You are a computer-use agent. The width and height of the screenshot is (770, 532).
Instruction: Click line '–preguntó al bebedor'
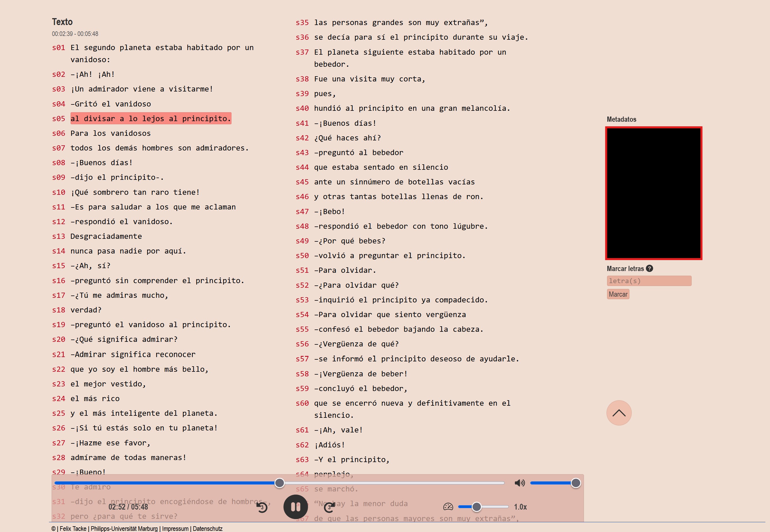(x=359, y=152)
